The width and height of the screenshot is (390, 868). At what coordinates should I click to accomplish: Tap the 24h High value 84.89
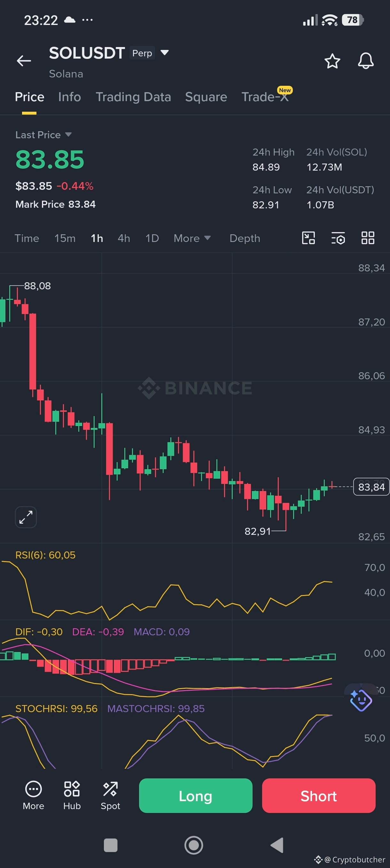click(x=266, y=167)
